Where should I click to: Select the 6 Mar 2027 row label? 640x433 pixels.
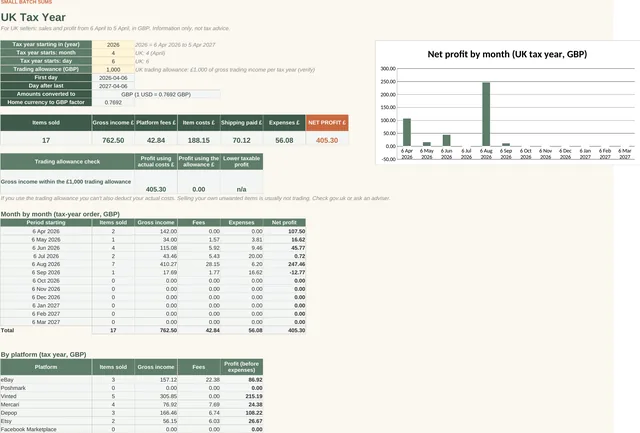(46, 322)
